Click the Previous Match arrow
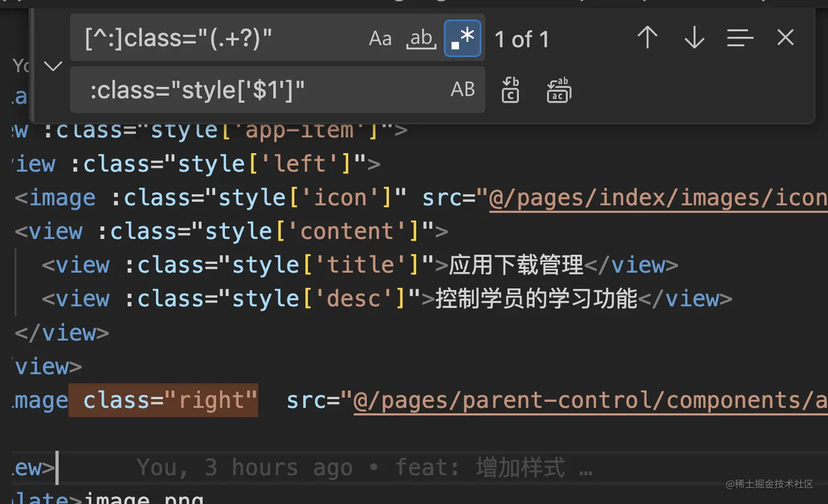The image size is (828, 504). pos(648,38)
